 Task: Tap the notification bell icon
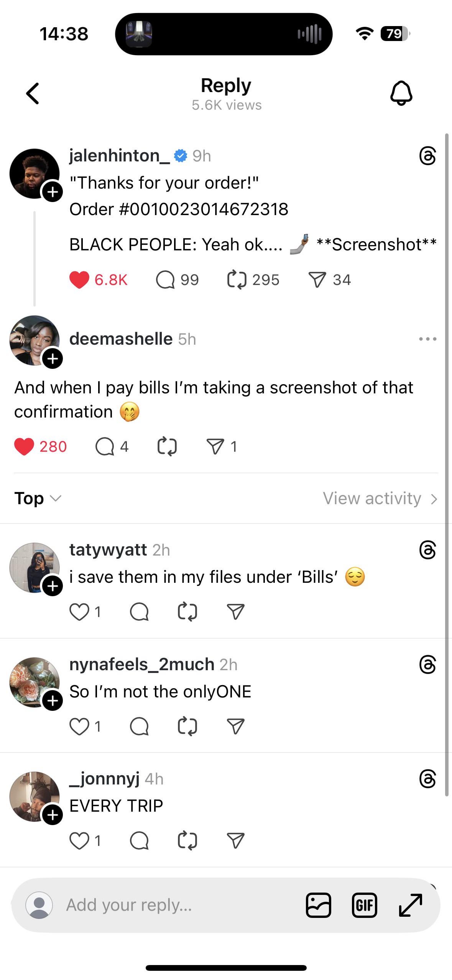tap(401, 93)
